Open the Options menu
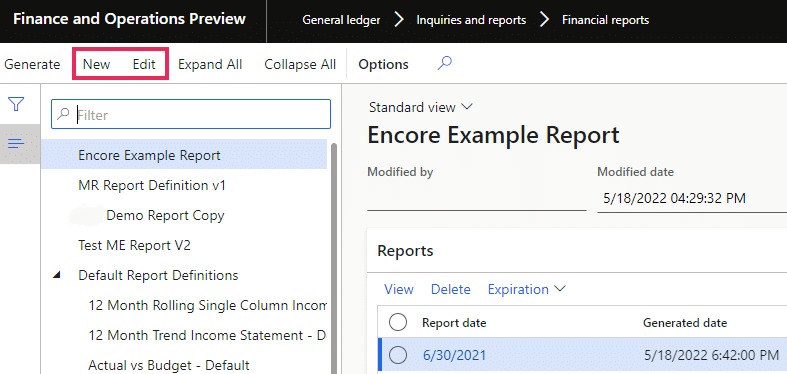787x374 pixels. [x=383, y=64]
